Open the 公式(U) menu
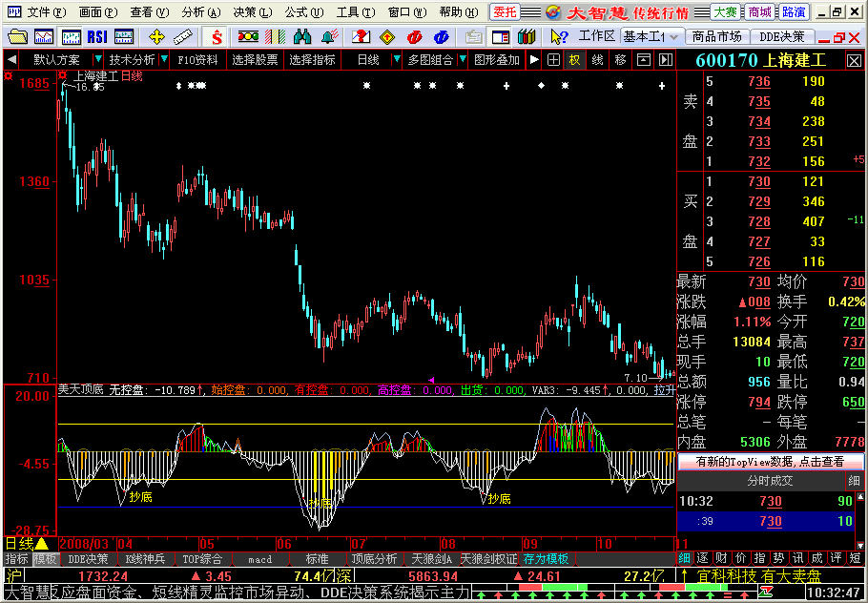The height and width of the screenshot is (603, 868). tap(304, 11)
